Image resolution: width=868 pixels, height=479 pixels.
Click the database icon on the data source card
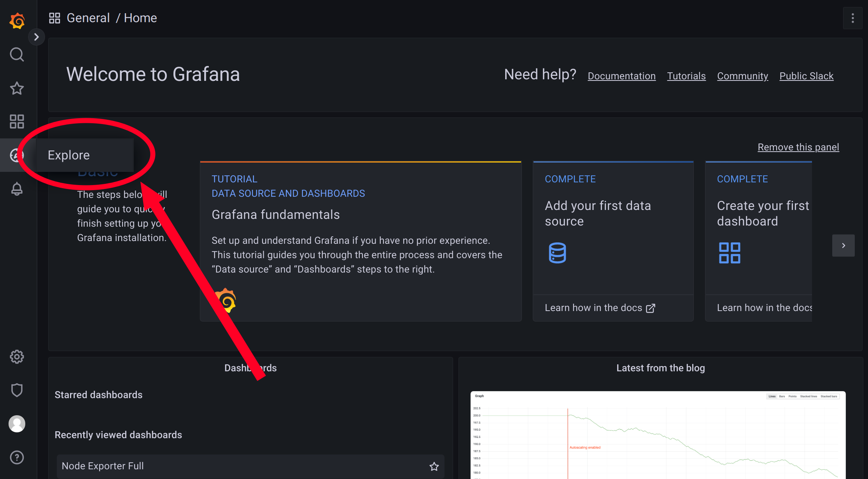[x=557, y=253]
